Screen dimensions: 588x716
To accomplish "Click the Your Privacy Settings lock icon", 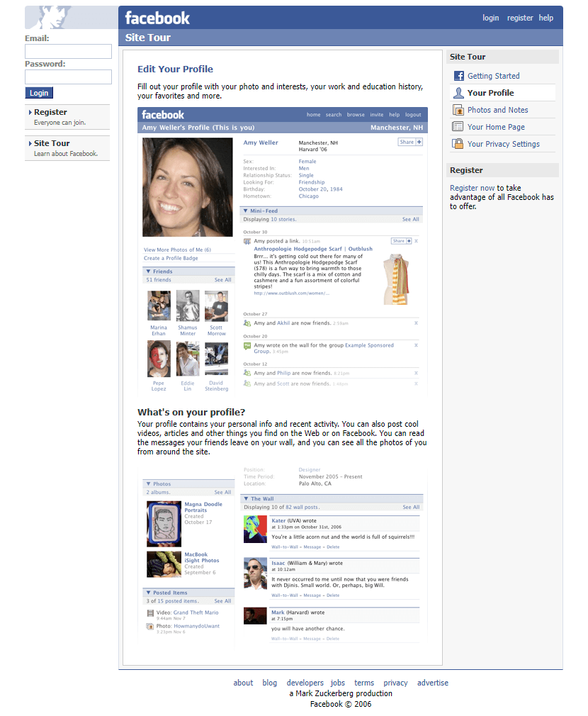I will pyautogui.click(x=458, y=143).
